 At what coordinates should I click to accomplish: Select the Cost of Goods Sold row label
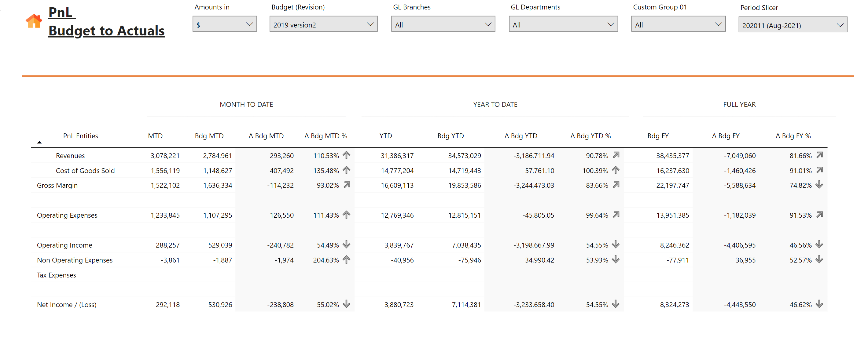(x=85, y=171)
